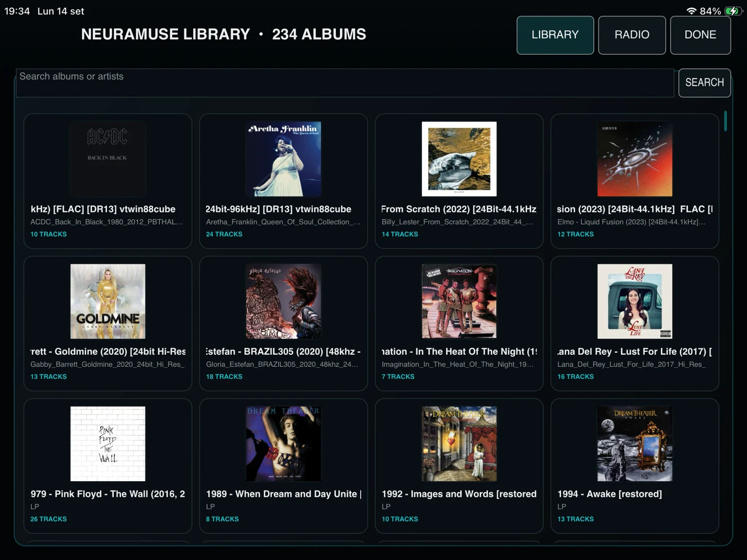
Task: Click 'LP' label under Pink Floyd The Wall
Action: (x=35, y=506)
